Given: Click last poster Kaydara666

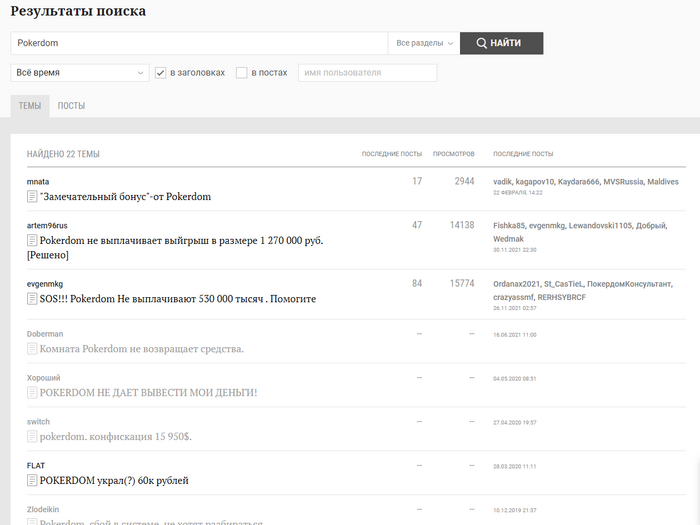Looking at the screenshot, I should pos(579,182).
